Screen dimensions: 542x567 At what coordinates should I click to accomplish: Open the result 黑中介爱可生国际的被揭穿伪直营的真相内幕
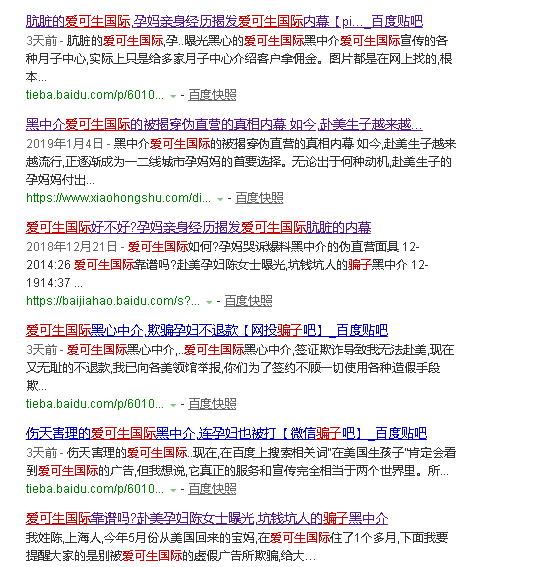point(224,125)
